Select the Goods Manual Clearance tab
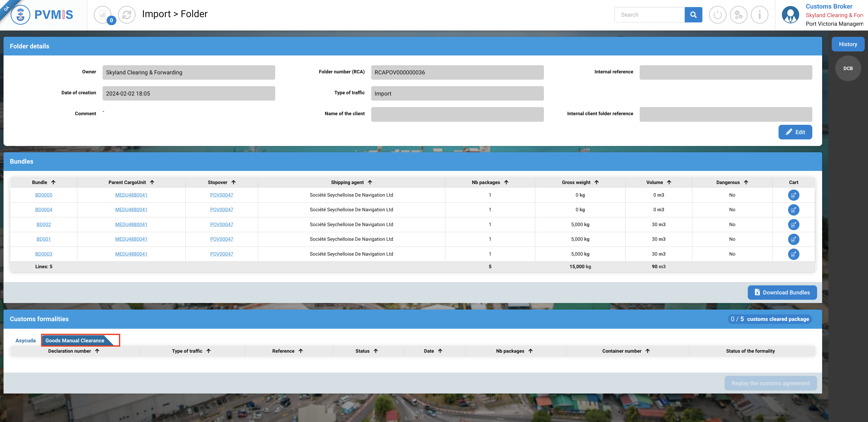The image size is (868, 422). [x=75, y=340]
